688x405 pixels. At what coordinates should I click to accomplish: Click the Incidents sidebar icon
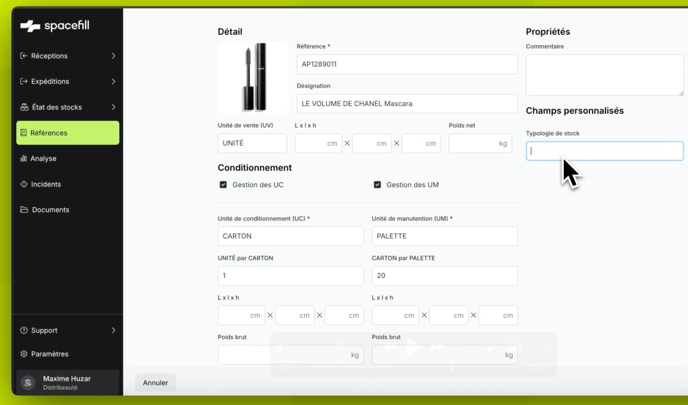(24, 184)
